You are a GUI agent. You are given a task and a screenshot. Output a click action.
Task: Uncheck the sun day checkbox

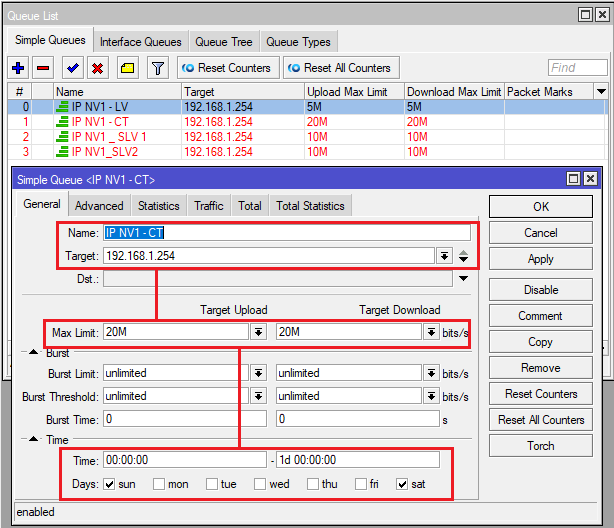coord(109,485)
